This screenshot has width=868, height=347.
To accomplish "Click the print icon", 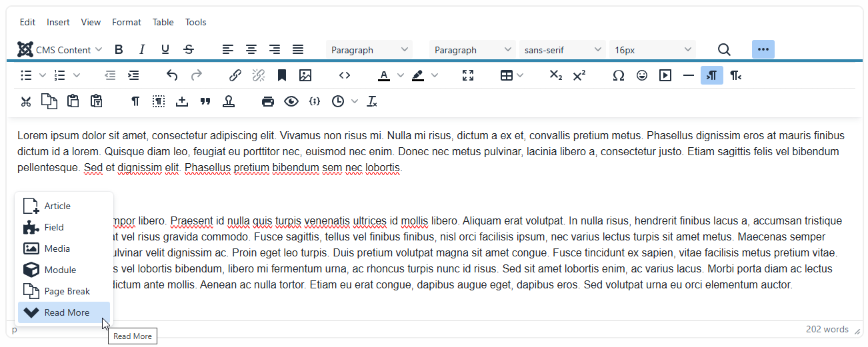I will coord(268,101).
